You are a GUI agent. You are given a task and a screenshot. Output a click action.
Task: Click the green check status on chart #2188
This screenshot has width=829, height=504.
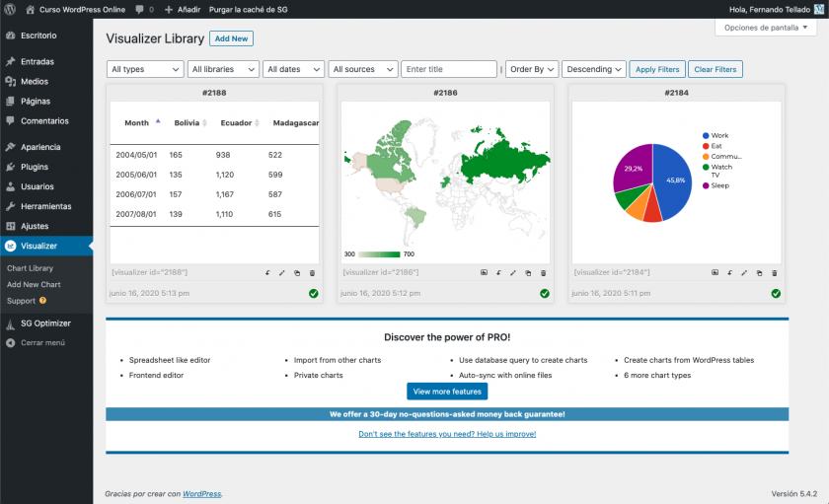tap(313, 293)
